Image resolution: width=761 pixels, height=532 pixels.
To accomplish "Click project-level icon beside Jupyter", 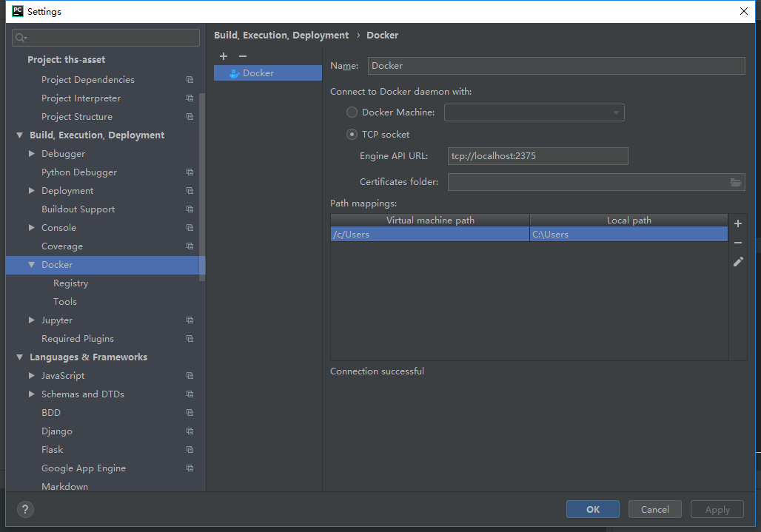I will tap(190, 320).
